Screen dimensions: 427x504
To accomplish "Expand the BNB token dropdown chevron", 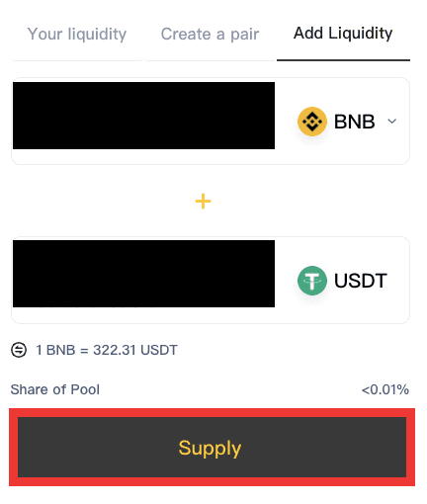I will pos(392,122).
